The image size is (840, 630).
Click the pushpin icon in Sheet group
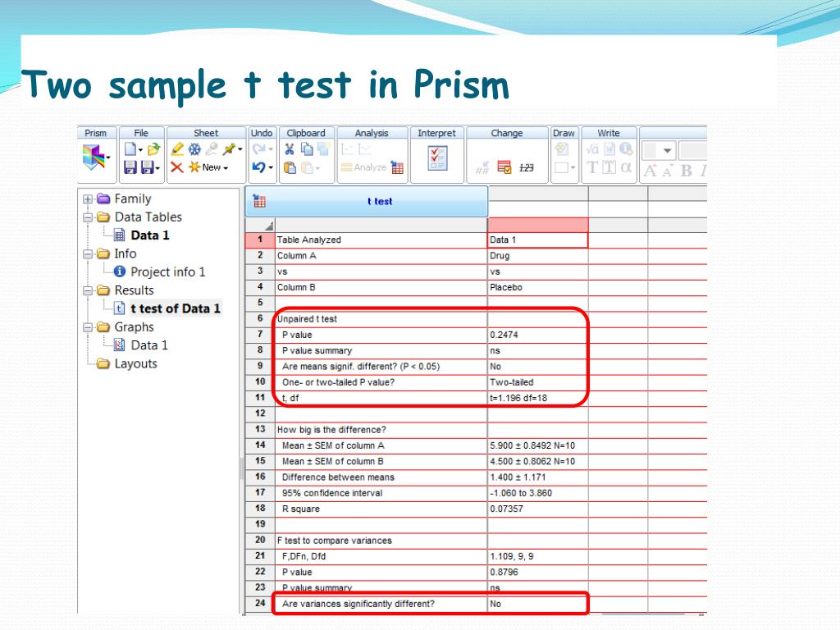tap(230, 149)
